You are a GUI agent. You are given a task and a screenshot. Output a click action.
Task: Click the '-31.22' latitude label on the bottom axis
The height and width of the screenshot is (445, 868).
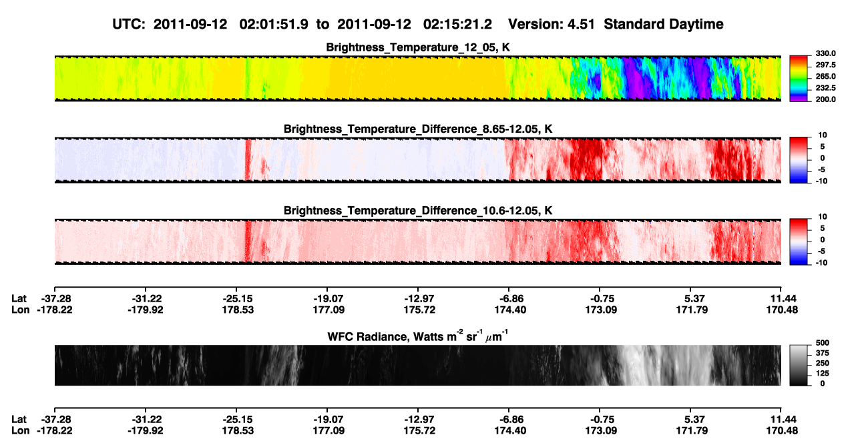point(146,419)
